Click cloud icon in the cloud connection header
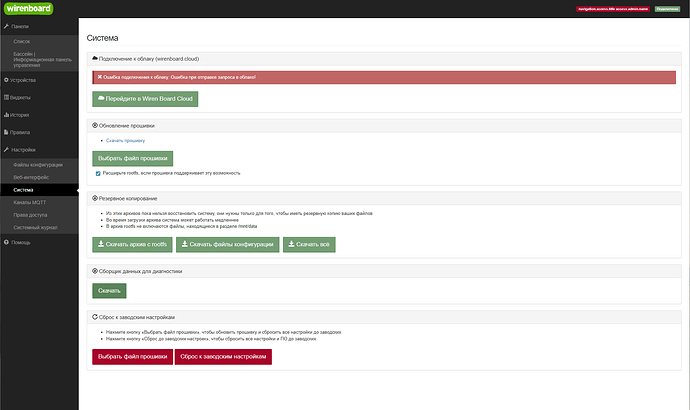 click(x=95, y=59)
